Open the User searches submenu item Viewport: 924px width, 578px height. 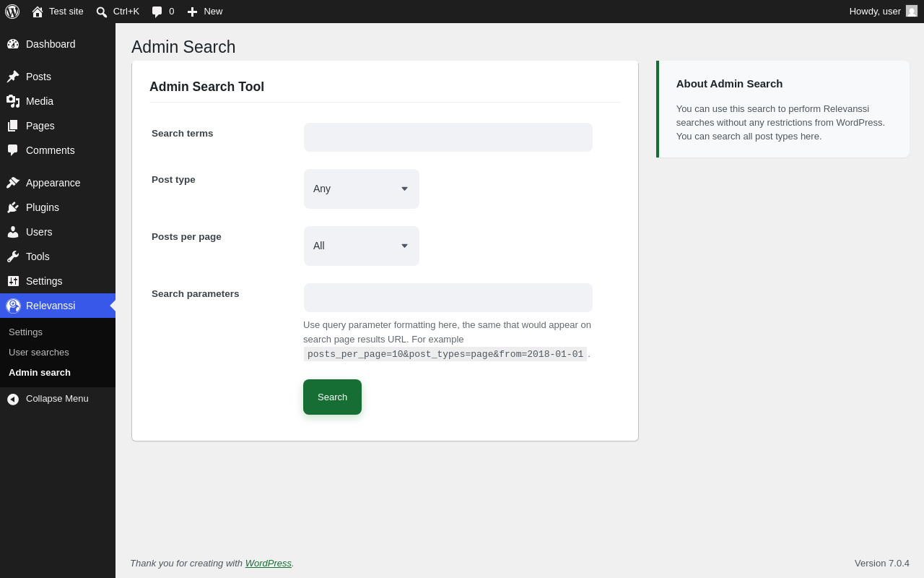point(39,353)
